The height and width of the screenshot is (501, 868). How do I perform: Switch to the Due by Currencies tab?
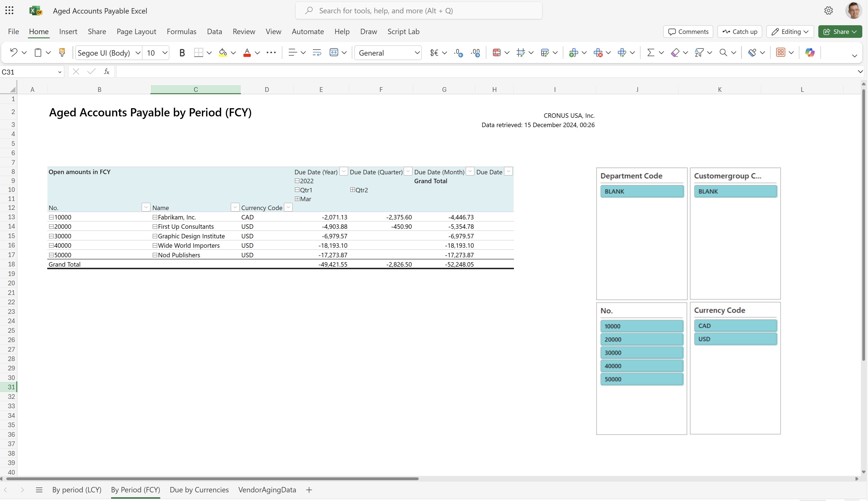[x=199, y=490]
